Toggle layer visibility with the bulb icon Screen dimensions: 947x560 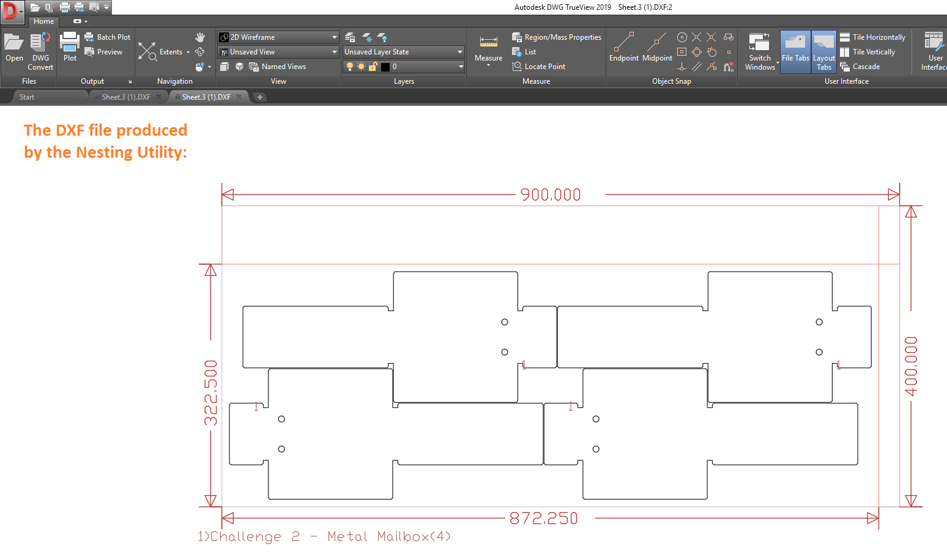click(x=349, y=66)
